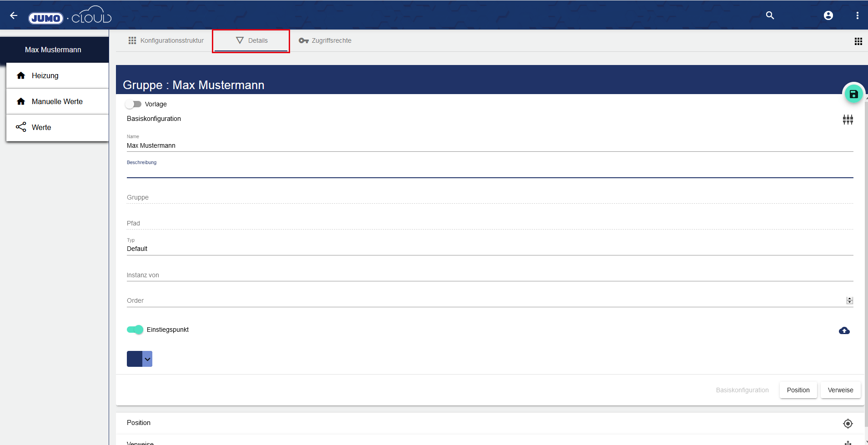The image size is (868, 445).
Task: Click the dark blue color swatch
Action: tap(135, 359)
